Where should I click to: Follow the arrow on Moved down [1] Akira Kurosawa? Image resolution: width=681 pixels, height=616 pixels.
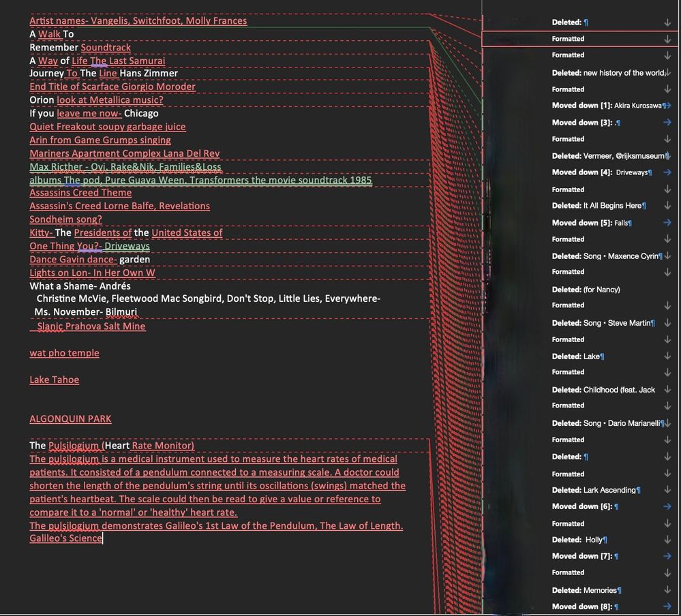667,106
